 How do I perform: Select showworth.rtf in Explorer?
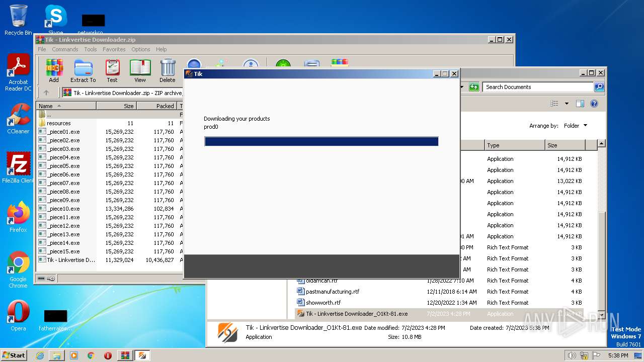(324, 303)
